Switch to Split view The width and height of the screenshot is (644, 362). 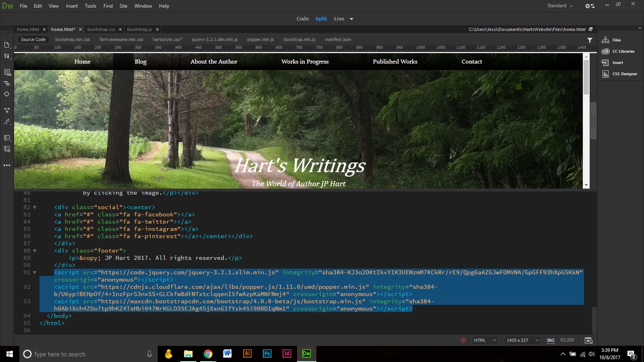[x=321, y=19]
